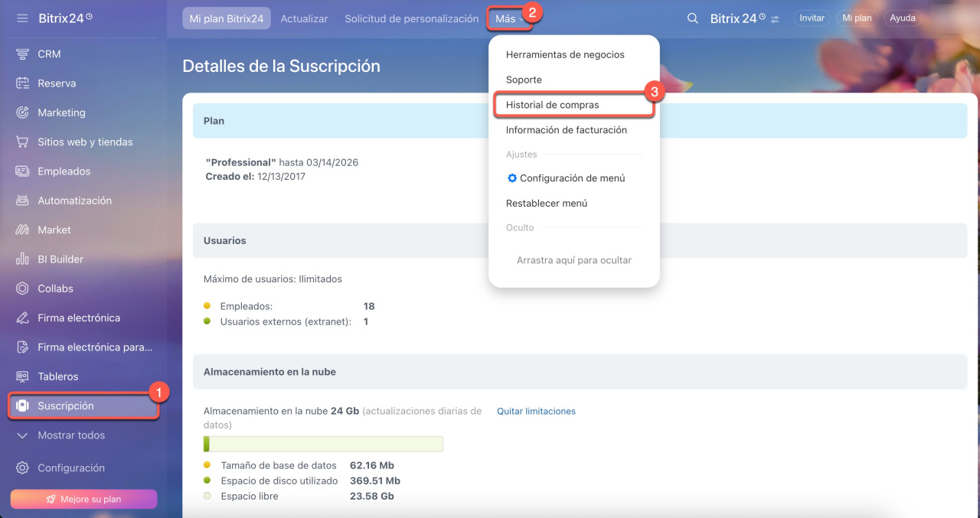This screenshot has width=980, height=518.
Task: Expand the Más dropdown menu
Action: tap(509, 18)
